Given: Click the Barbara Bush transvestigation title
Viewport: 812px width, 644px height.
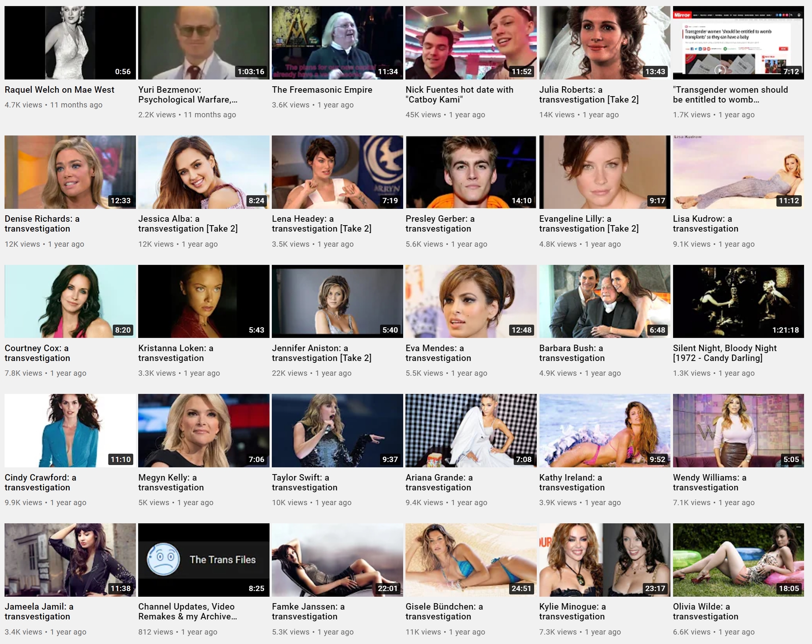Looking at the screenshot, I should (x=572, y=353).
